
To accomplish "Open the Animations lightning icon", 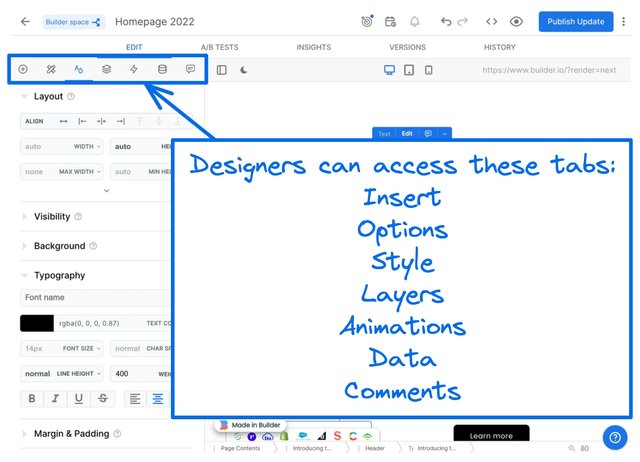I will (134, 69).
